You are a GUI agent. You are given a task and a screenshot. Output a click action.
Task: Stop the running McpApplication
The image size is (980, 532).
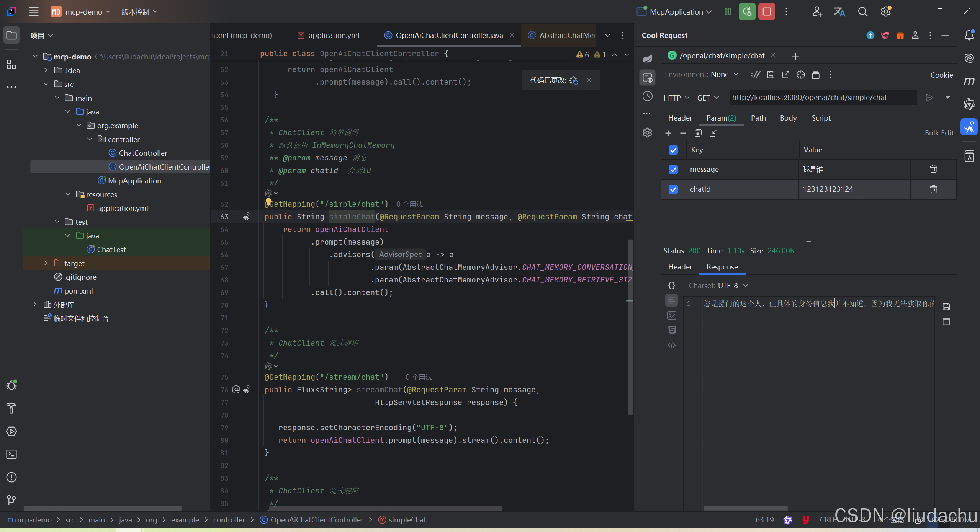click(767, 12)
